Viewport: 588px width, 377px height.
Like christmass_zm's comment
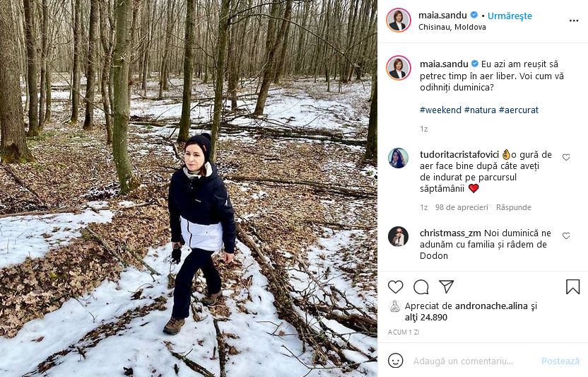[566, 236]
